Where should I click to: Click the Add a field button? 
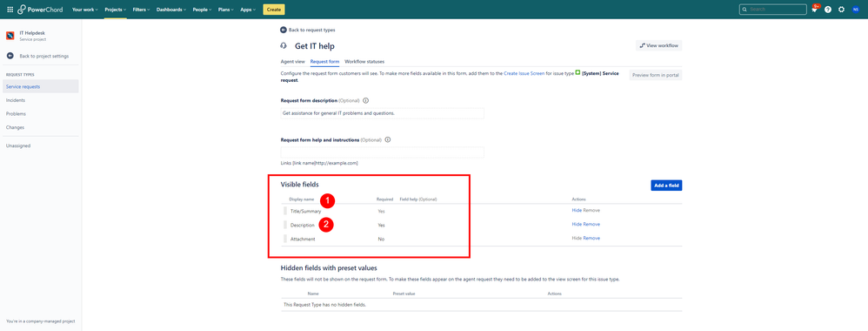pos(666,186)
